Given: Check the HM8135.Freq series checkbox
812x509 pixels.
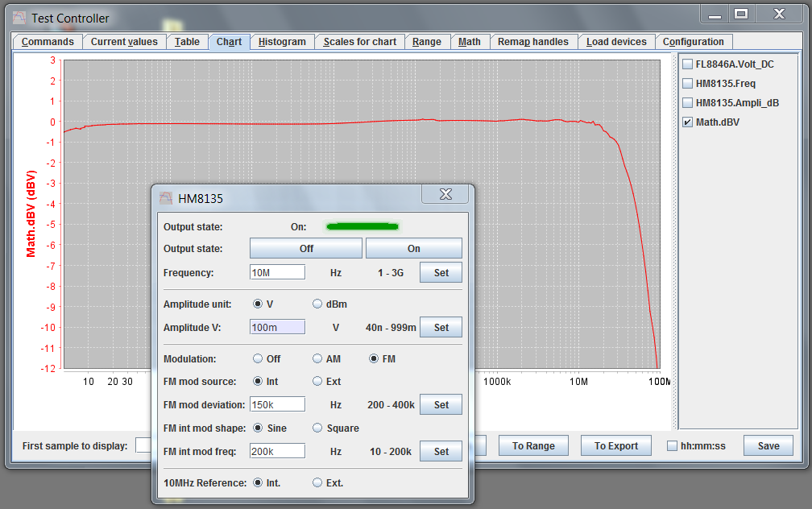Looking at the screenshot, I should pos(687,84).
